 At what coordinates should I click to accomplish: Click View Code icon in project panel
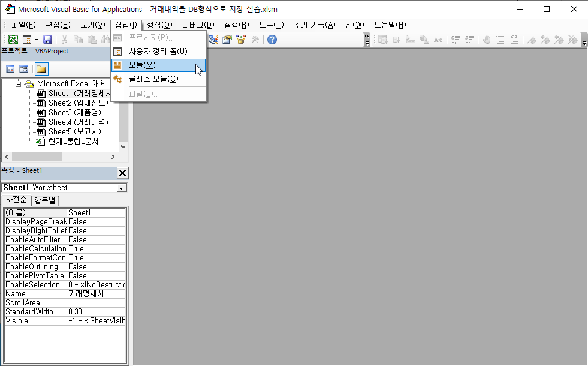coord(11,69)
